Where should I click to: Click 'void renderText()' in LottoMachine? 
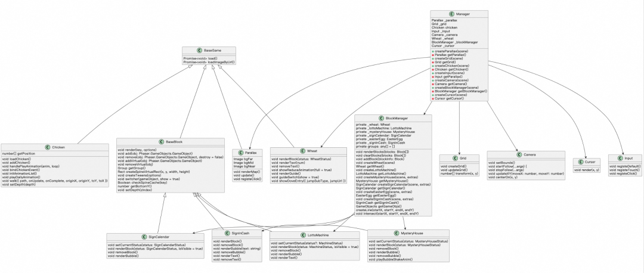(284, 258)
